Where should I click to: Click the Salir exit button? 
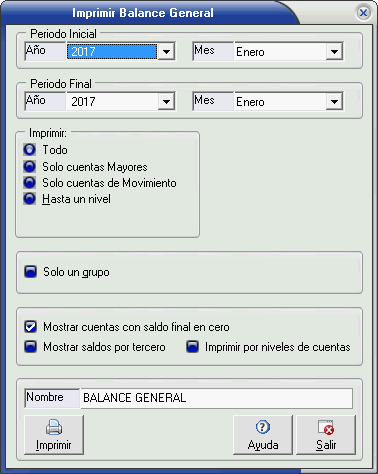(326, 435)
